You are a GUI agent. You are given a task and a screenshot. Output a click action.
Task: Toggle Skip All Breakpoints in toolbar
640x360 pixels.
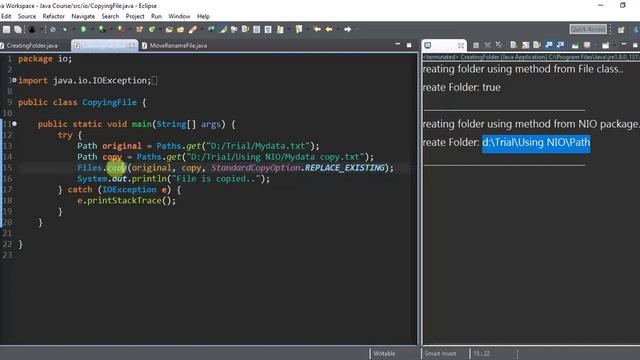(x=53, y=29)
